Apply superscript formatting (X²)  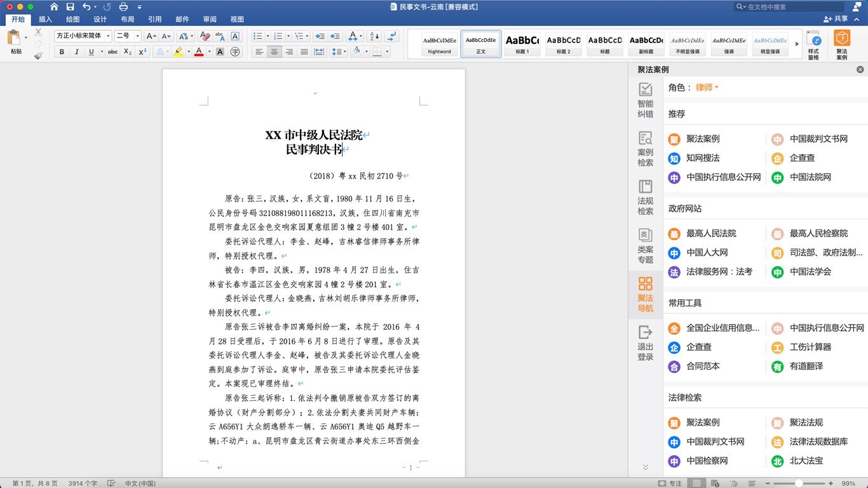point(142,52)
